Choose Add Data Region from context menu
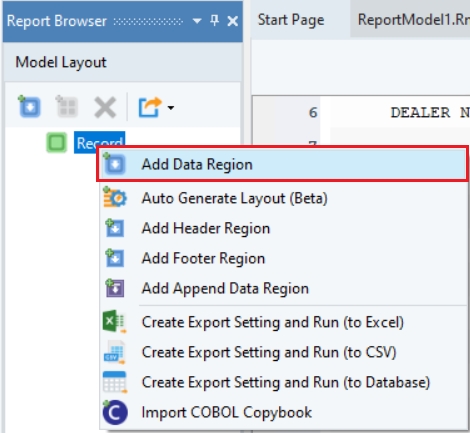The image size is (470, 433). (282, 164)
